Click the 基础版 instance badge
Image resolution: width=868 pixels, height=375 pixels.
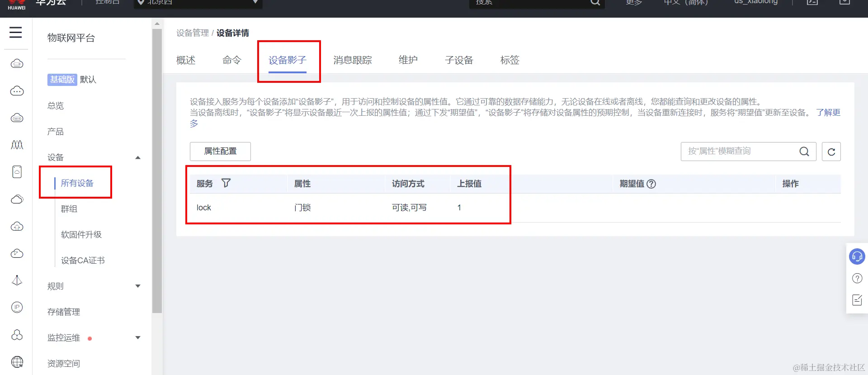click(62, 80)
